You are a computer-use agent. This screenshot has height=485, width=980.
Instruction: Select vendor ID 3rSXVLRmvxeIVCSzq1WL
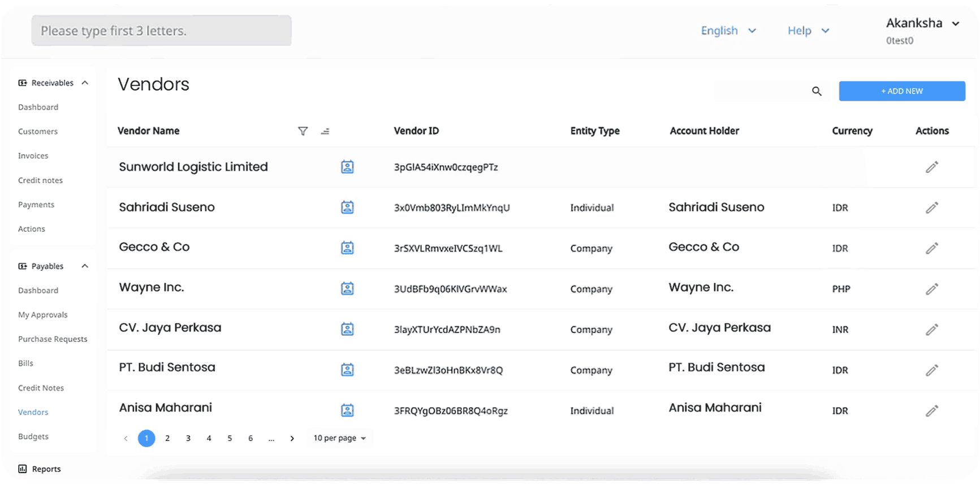(x=448, y=248)
